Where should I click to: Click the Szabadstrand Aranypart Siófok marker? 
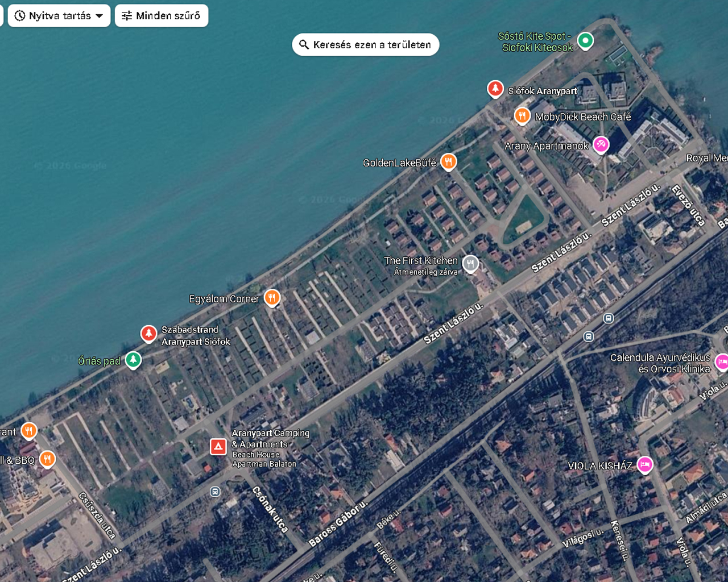(x=148, y=334)
